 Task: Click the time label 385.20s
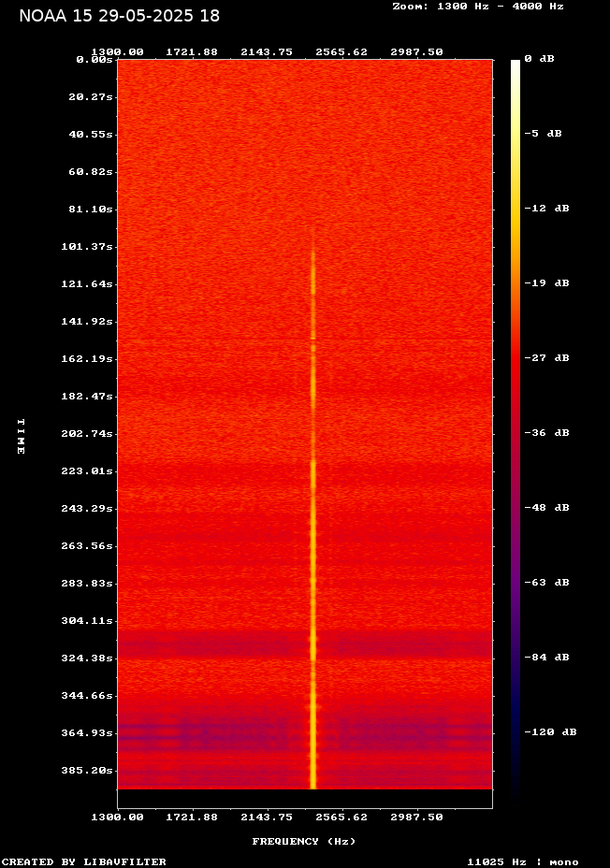[87, 771]
